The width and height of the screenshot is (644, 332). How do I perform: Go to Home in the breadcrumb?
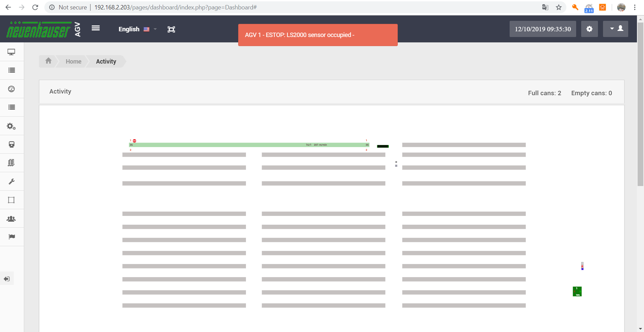tap(73, 62)
